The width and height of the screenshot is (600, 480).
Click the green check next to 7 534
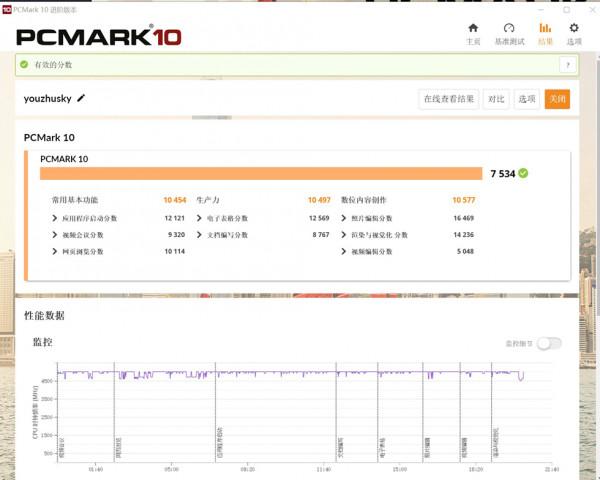[x=523, y=173]
